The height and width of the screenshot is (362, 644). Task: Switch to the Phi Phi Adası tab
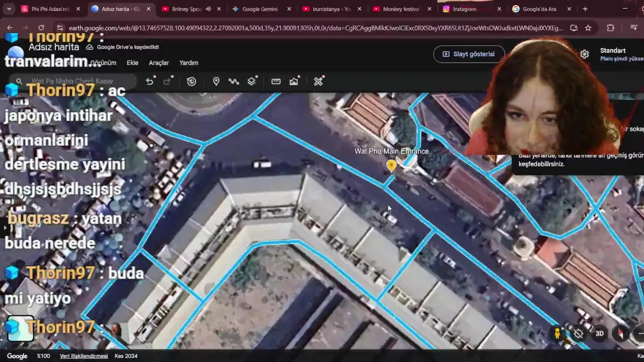coord(50,9)
